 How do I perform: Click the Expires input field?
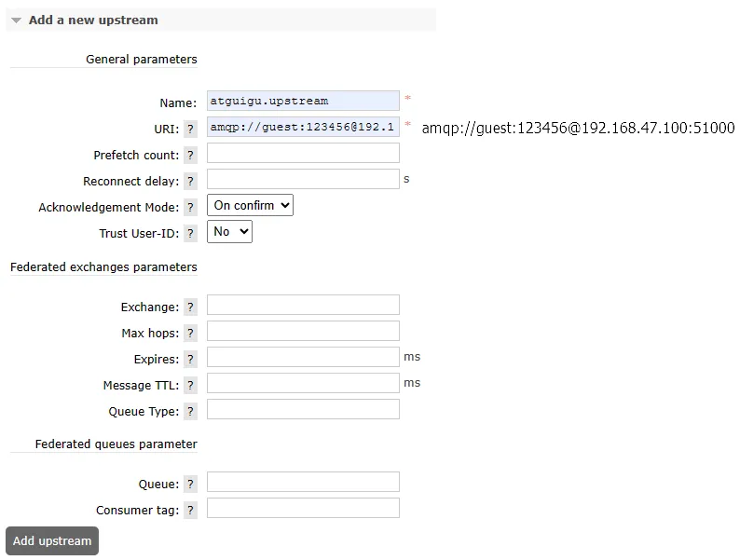tap(303, 357)
